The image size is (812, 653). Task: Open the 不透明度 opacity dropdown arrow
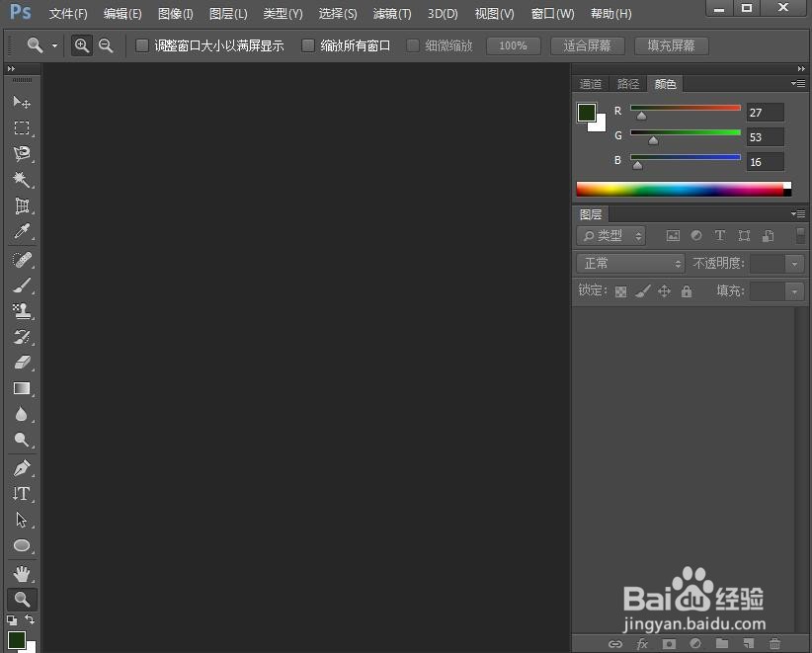[x=794, y=264]
